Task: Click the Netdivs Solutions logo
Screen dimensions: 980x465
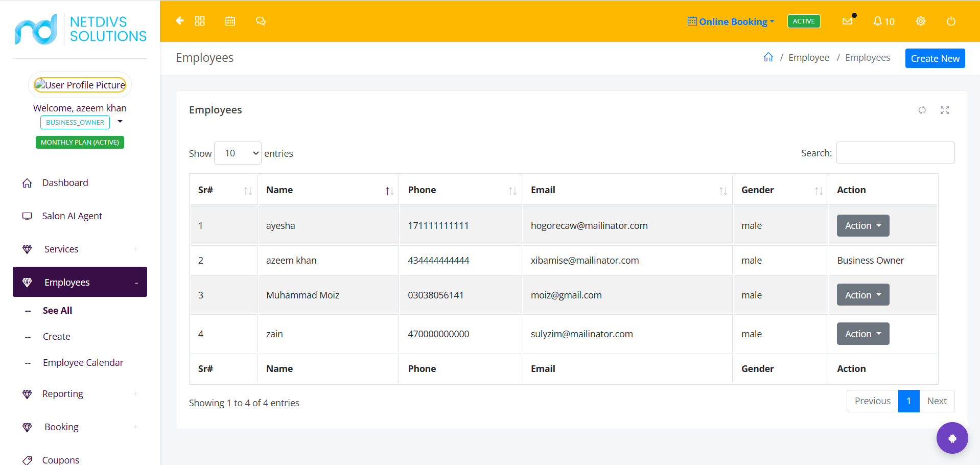Action: (x=81, y=29)
